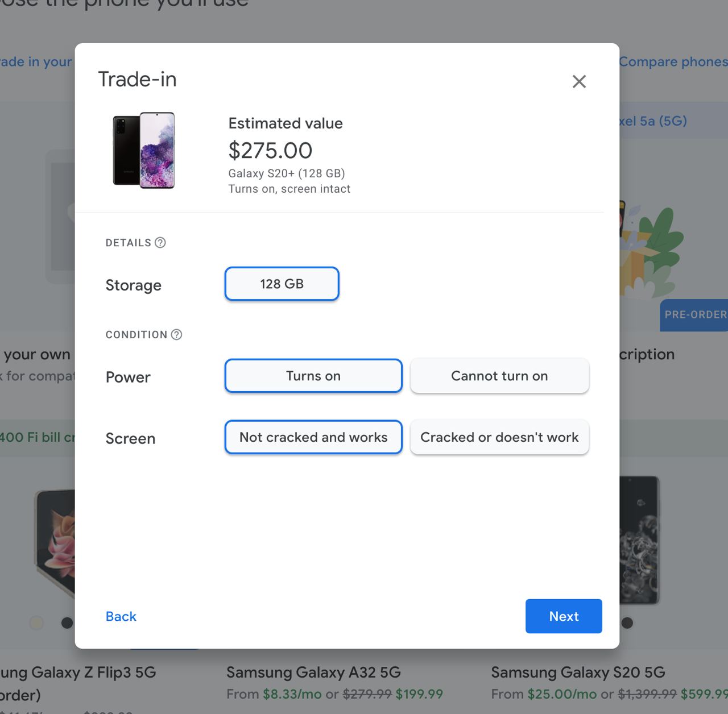Choose Not cracked and works for Screen

click(x=313, y=437)
